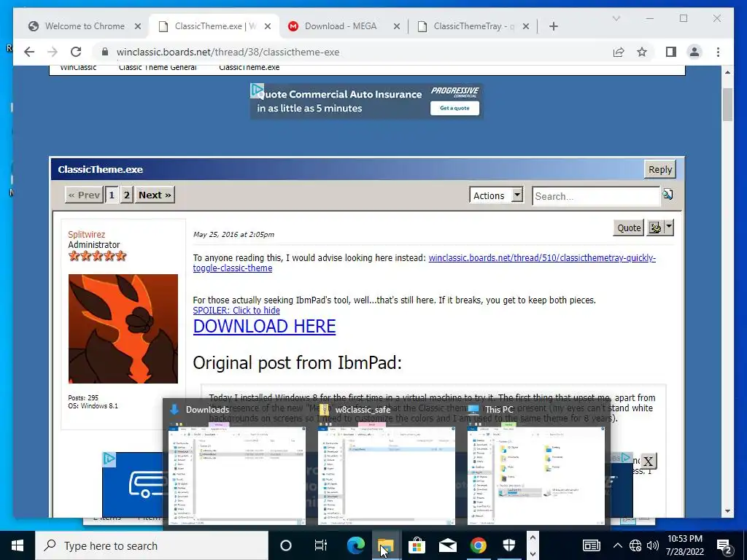Go to page 1 of the thread
The height and width of the screenshot is (560, 747).
pos(112,195)
